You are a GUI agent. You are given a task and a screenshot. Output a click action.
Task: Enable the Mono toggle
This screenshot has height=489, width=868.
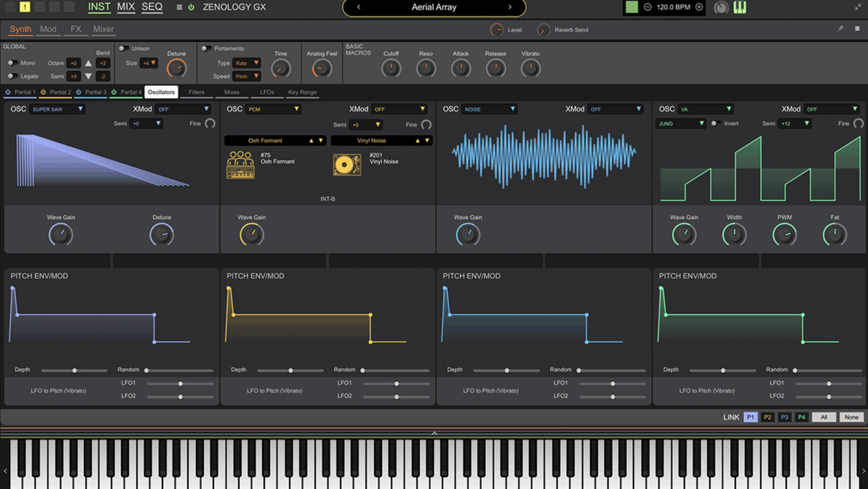13,63
